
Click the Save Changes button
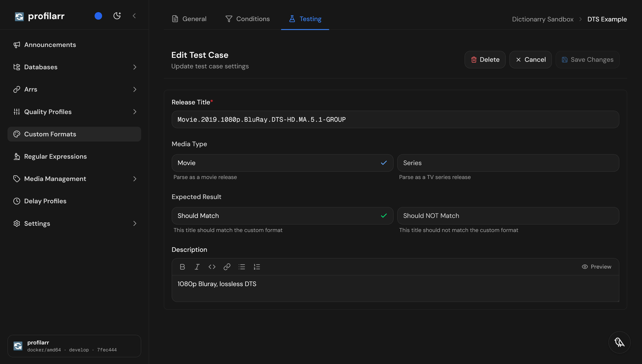pos(587,60)
